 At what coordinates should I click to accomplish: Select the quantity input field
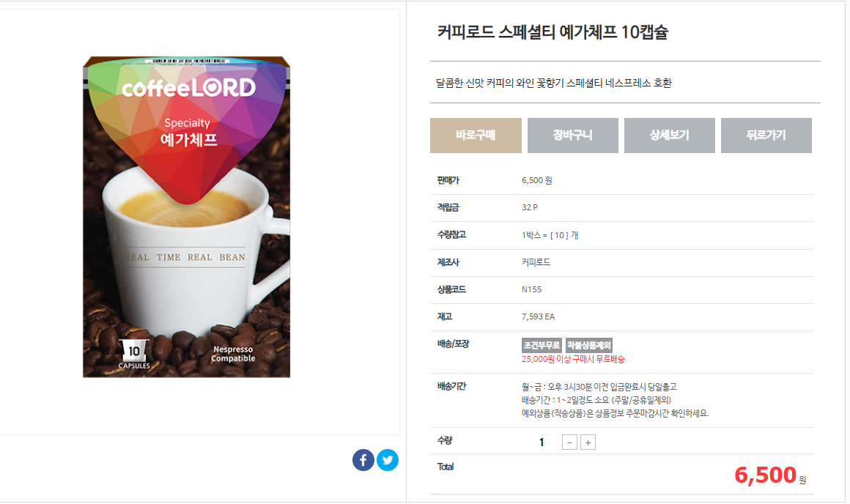541,442
